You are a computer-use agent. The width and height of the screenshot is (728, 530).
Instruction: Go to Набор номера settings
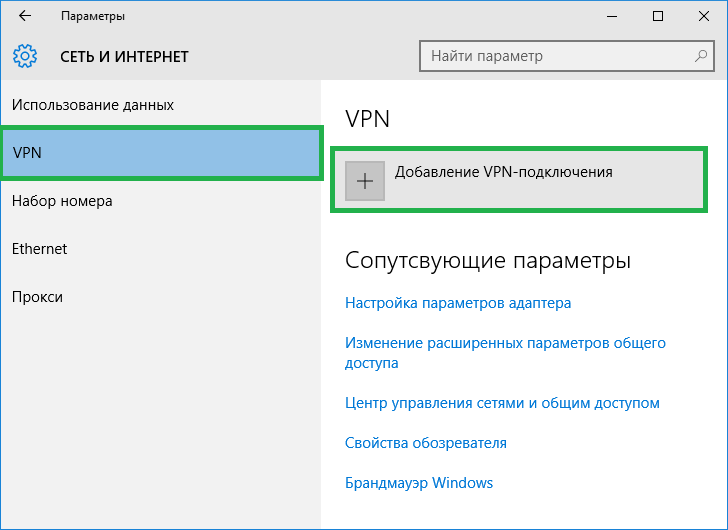pyautogui.click(x=62, y=201)
